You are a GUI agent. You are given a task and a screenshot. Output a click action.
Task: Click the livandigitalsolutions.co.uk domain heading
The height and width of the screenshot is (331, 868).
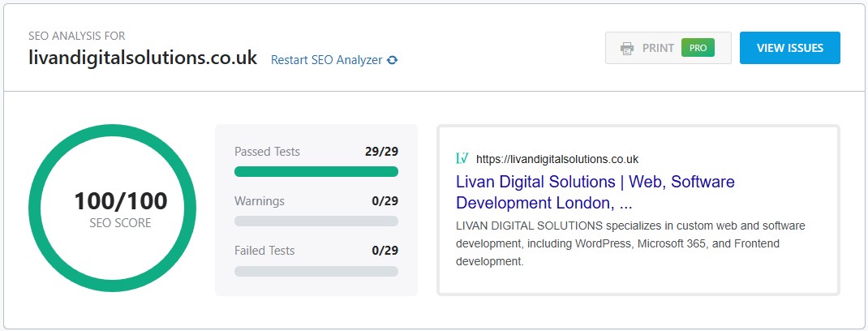(x=143, y=58)
